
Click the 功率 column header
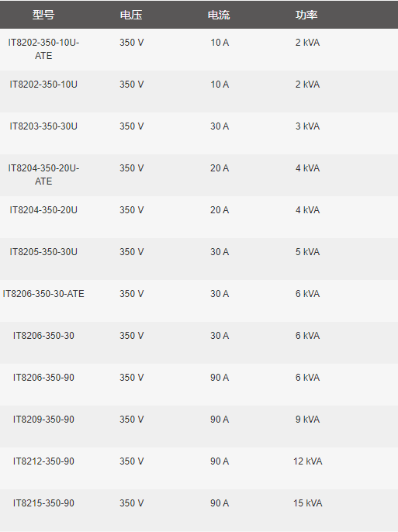click(x=306, y=15)
